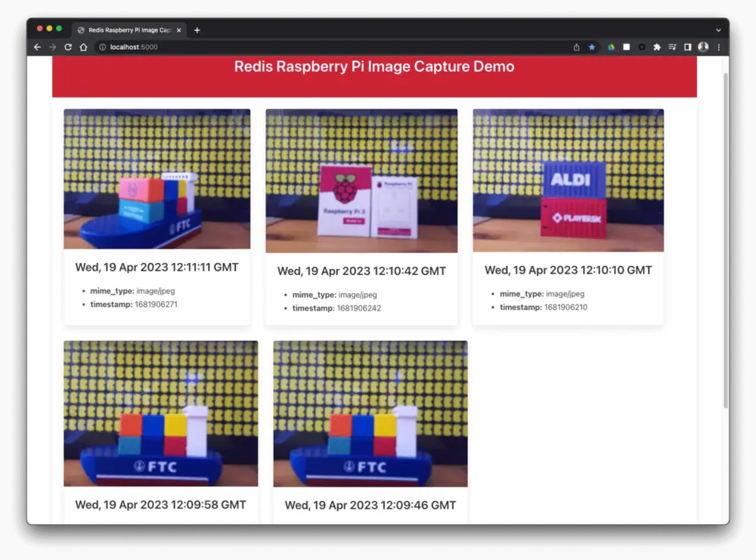Toggle the browser side panel
Viewport: 756px width, 560px height.
pos(687,47)
